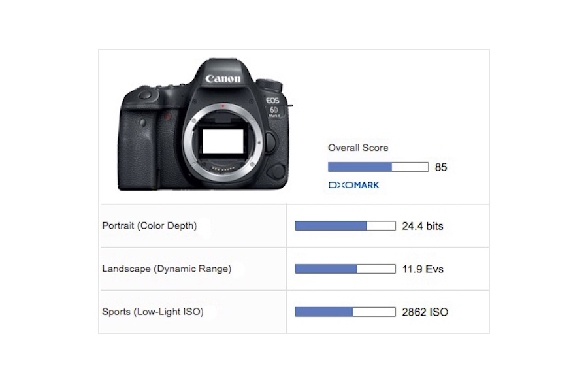The image size is (588, 392).
Task: Click the Overall Score label
Action: pos(358,148)
